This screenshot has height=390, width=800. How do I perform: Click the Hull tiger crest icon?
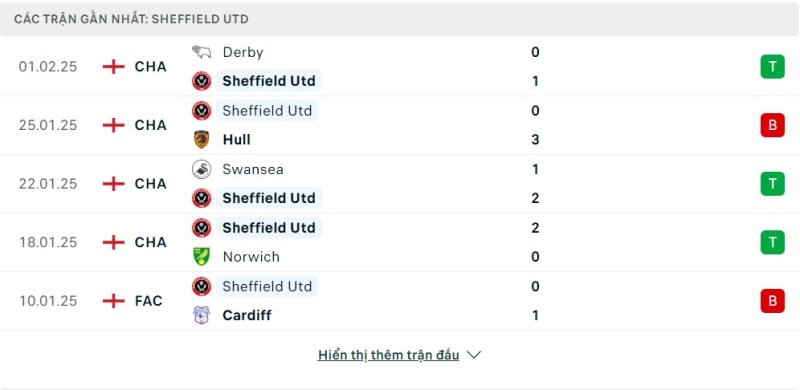point(202,139)
